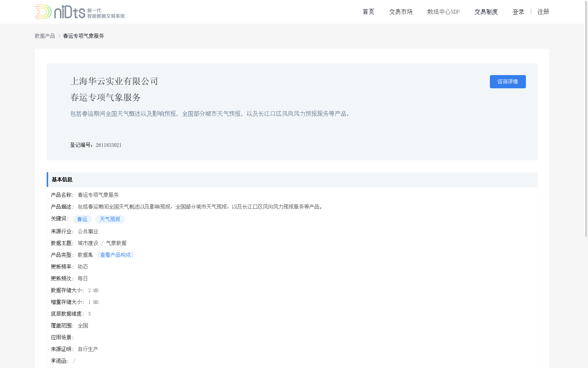This screenshot has width=588, height=368.
Task: Select the 春运专项气象服务 breadcrumb item
Action: pos(83,36)
